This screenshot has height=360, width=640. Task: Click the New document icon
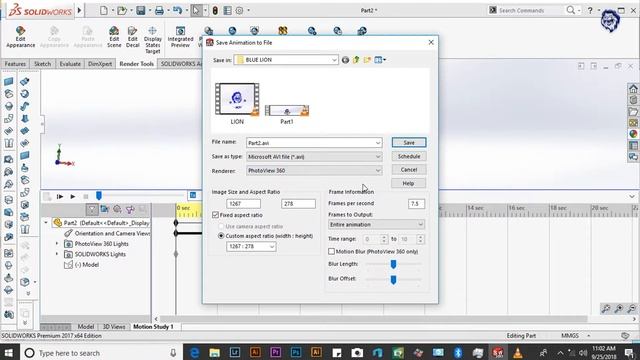point(104,11)
